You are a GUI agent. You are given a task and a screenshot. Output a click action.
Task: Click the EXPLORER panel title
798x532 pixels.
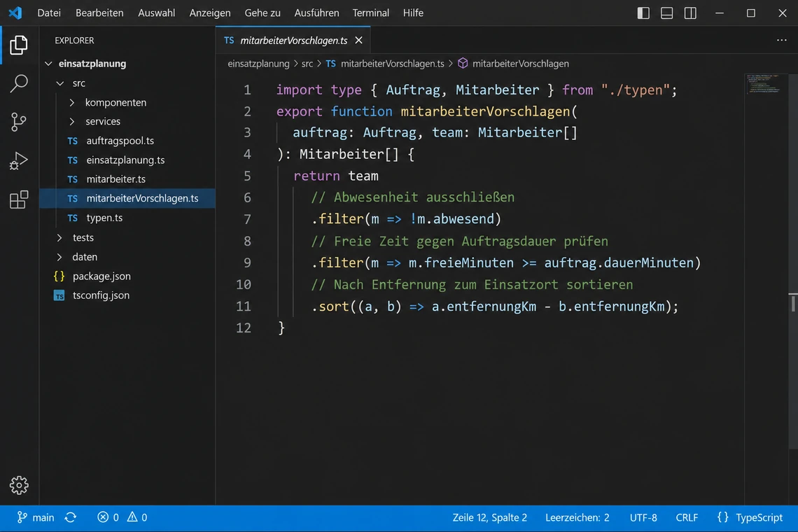(74, 40)
